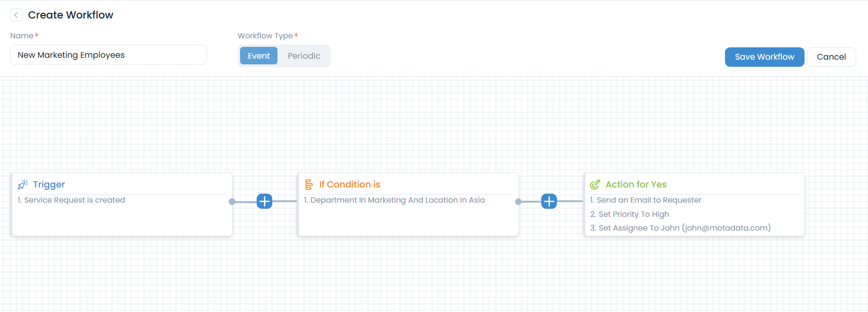Click the Name input field
Screen dimensions: 868x312
[108, 55]
